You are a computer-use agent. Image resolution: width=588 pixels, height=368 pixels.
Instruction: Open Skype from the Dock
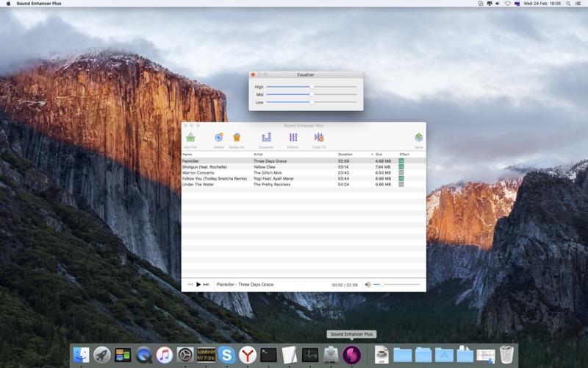[x=227, y=355]
